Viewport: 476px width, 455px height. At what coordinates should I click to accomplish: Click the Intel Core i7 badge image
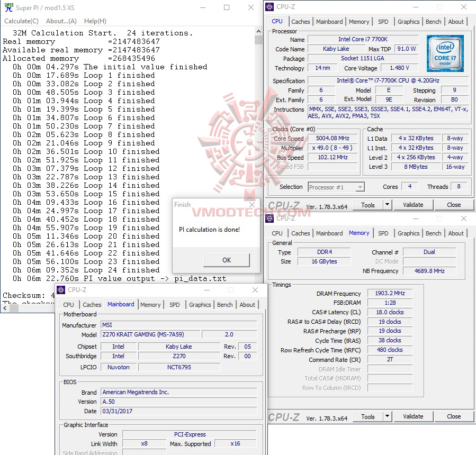click(x=445, y=53)
